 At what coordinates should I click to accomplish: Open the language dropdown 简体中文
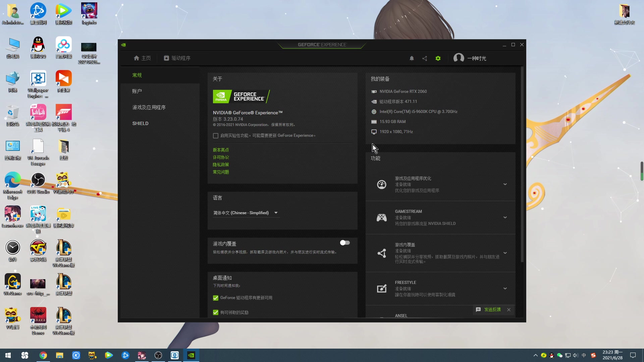click(x=246, y=213)
